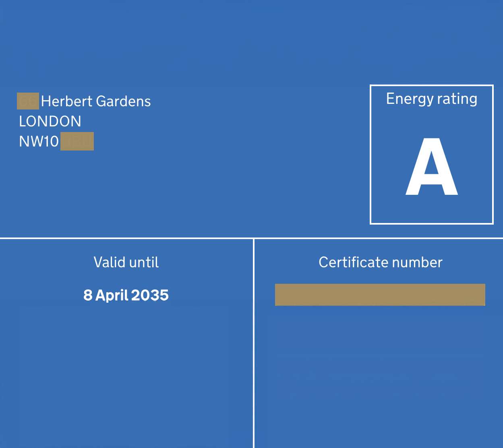Viewport: 503px width, 448px height.
Task: Click the 'LONDON' text line
Action: point(50,121)
